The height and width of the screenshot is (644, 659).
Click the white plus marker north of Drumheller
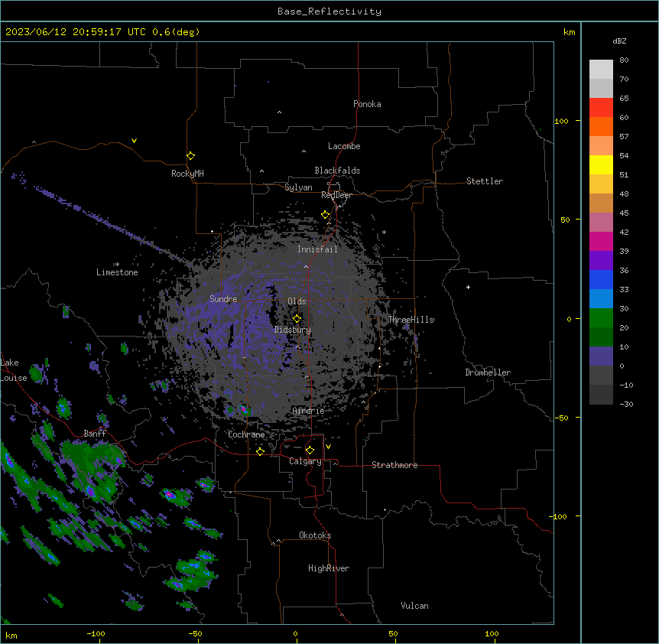[x=468, y=287]
